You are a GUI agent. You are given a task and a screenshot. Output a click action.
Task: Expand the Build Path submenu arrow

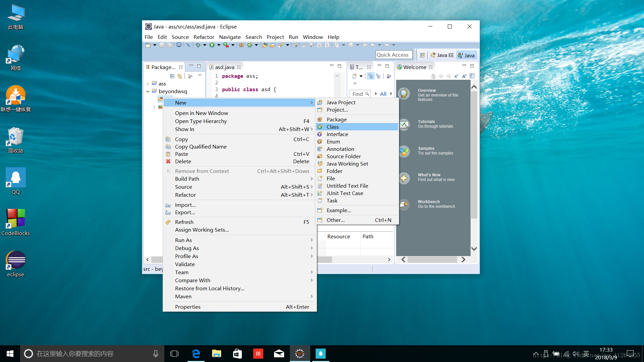311,179
